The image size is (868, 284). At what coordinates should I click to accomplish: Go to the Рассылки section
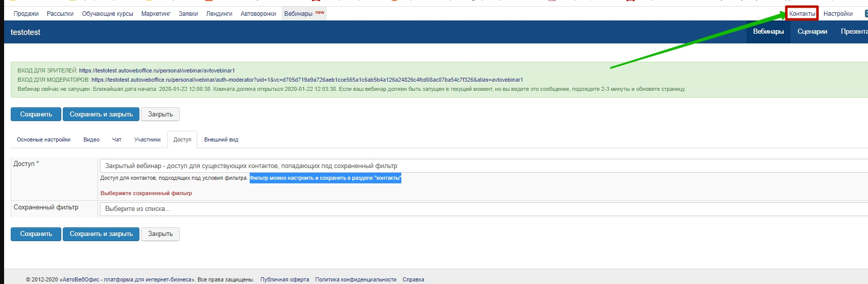[x=60, y=14]
